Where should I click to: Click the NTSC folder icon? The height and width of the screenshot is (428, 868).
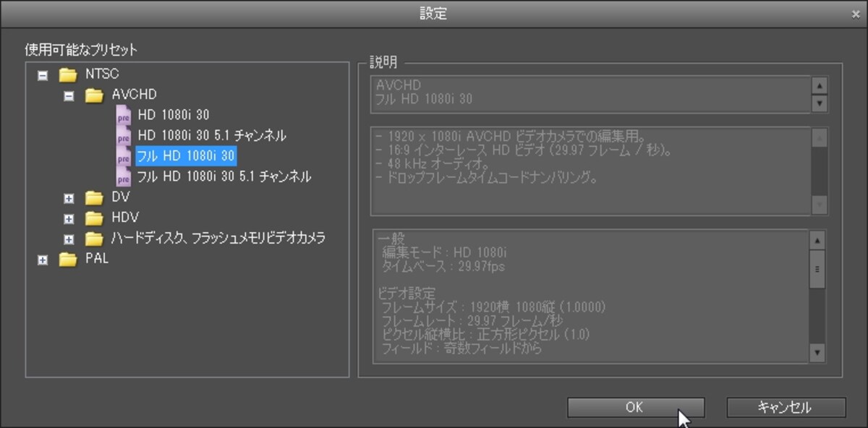(68, 74)
